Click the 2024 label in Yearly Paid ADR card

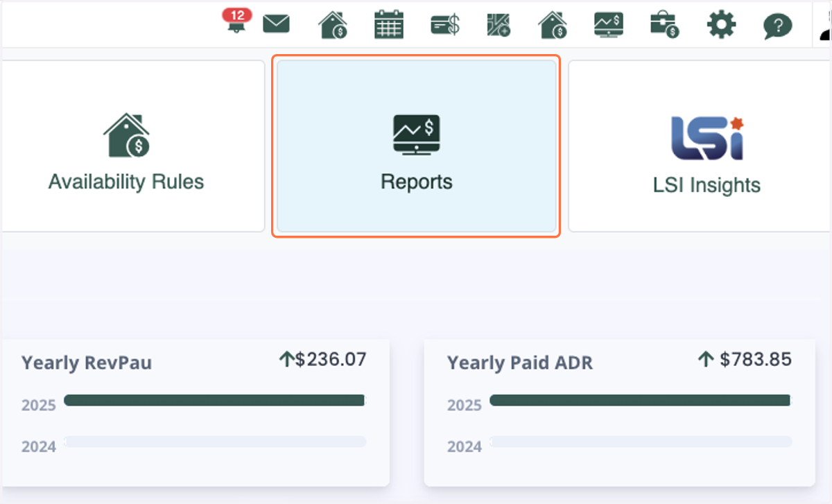[x=465, y=447]
